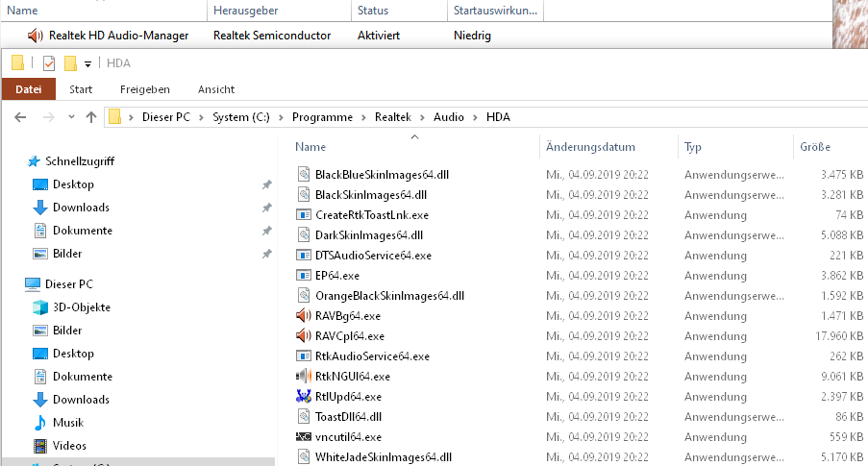Click the Aktiviert status of Realtek entry

coord(379,36)
